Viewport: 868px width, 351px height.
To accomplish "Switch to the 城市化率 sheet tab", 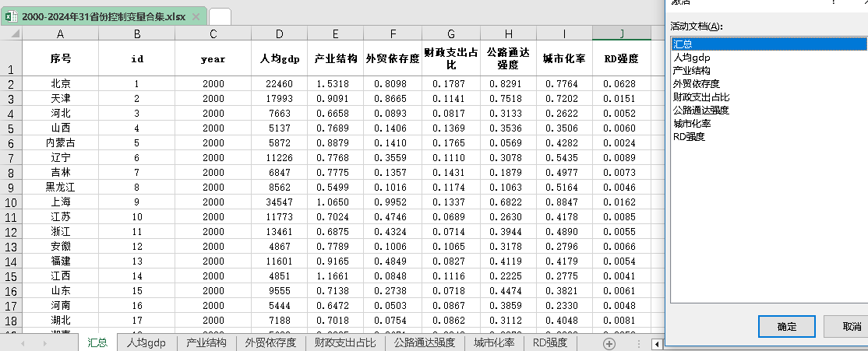I will 494,342.
